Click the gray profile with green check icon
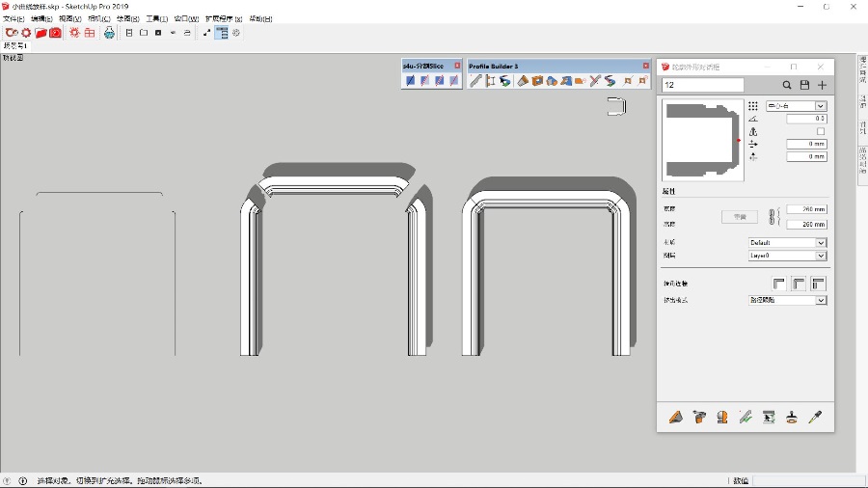The height and width of the screenshot is (488, 868). [x=746, y=418]
